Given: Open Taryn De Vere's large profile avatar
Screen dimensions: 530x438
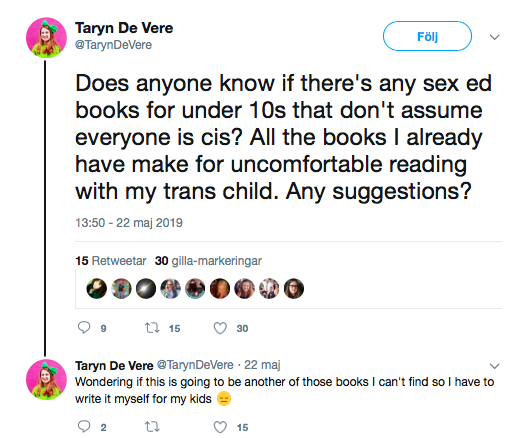Looking at the screenshot, I should (x=46, y=38).
